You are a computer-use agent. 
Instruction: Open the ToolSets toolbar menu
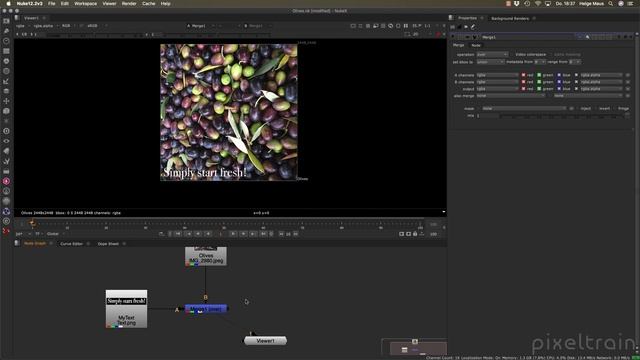[x=6, y=161]
